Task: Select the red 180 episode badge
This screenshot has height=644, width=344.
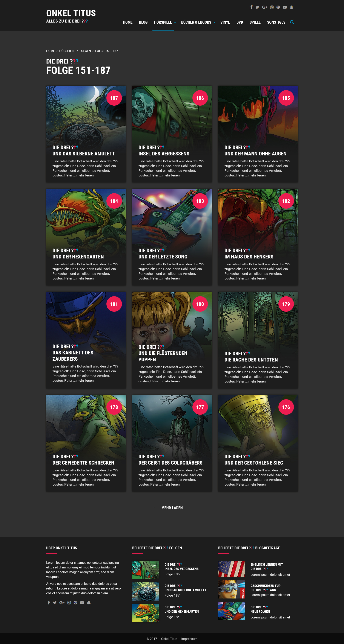Action: pos(200,304)
